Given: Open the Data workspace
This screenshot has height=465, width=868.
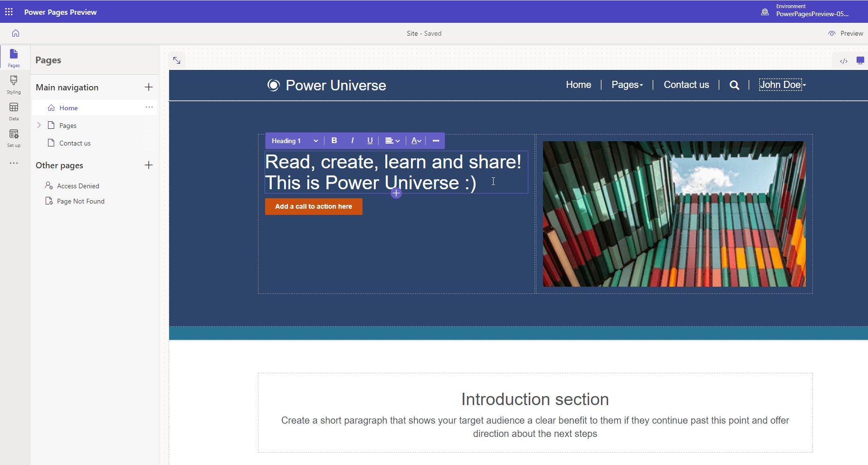Looking at the screenshot, I should pyautogui.click(x=14, y=111).
